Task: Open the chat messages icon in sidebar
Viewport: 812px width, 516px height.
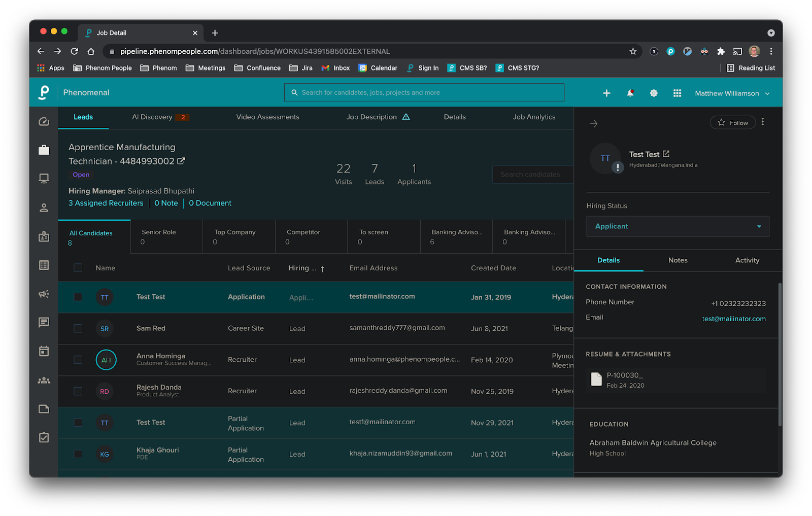Action: (x=44, y=322)
